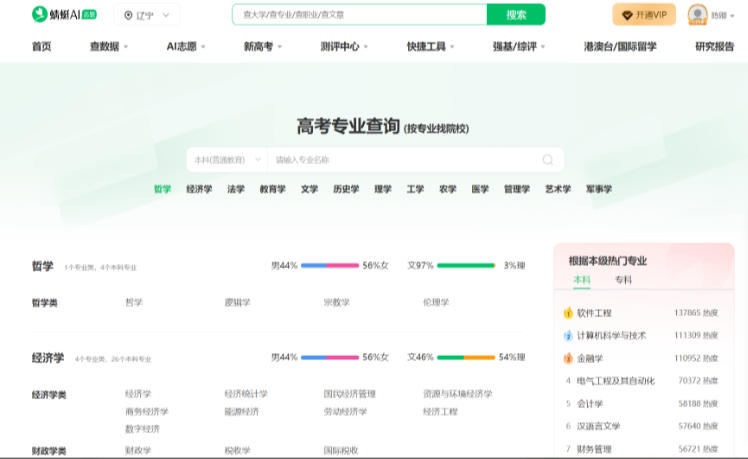
Task: Open 金融学 in hot majors list
Action: click(x=590, y=358)
